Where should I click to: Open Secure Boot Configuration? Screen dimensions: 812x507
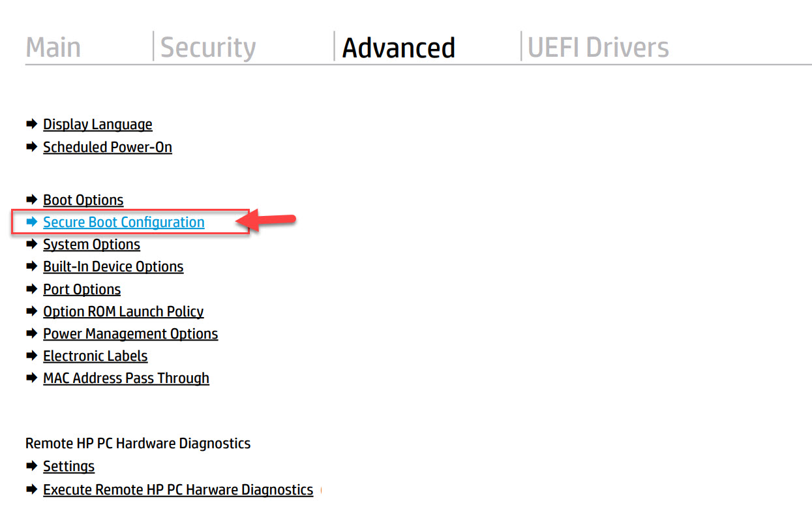tap(123, 222)
